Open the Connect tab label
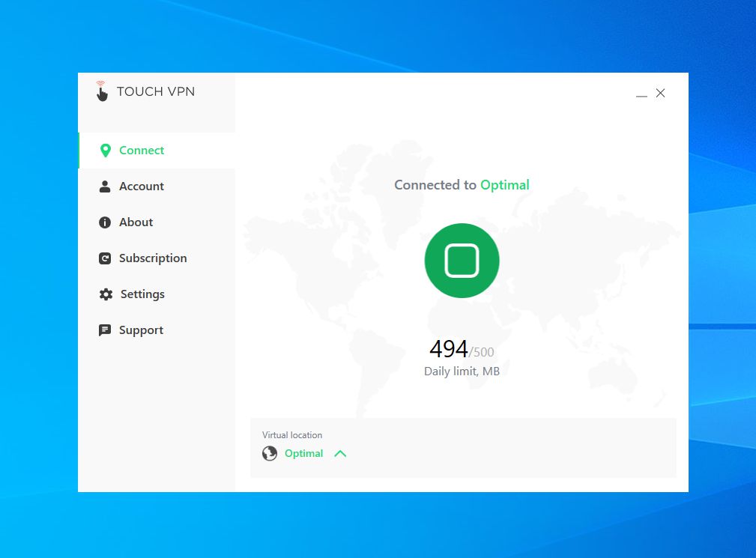 (x=142, y=151)
